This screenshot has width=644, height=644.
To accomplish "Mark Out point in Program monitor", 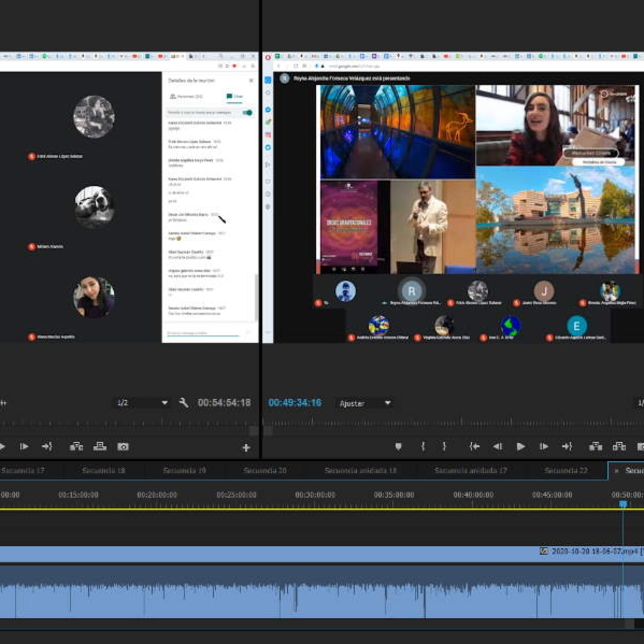I will (444, 446).
